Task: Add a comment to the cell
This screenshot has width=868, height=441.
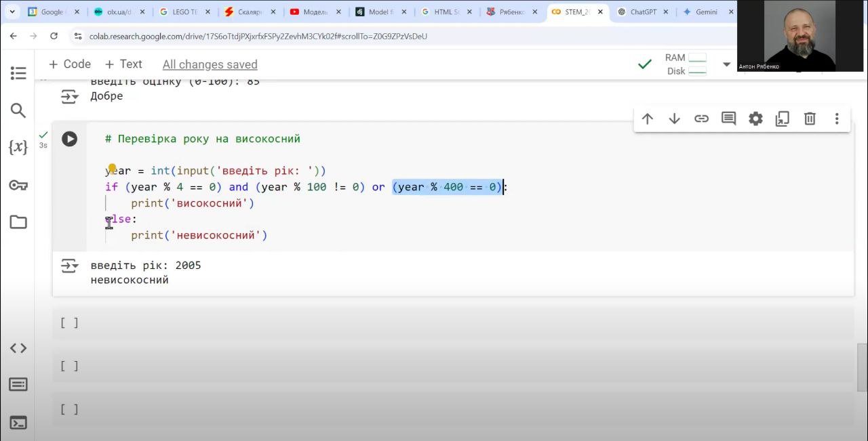Action: (x=728, y=119)
